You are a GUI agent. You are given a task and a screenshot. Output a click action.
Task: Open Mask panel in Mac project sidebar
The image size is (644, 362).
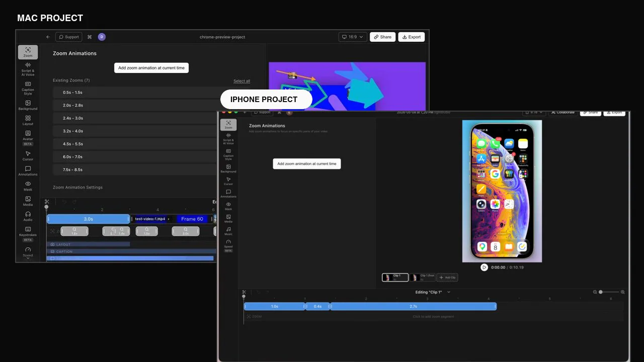pos(28,186)
